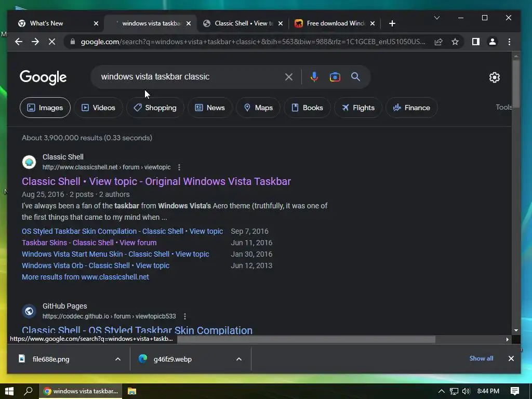Bookmark this tab with star icon

click(455, 42)
